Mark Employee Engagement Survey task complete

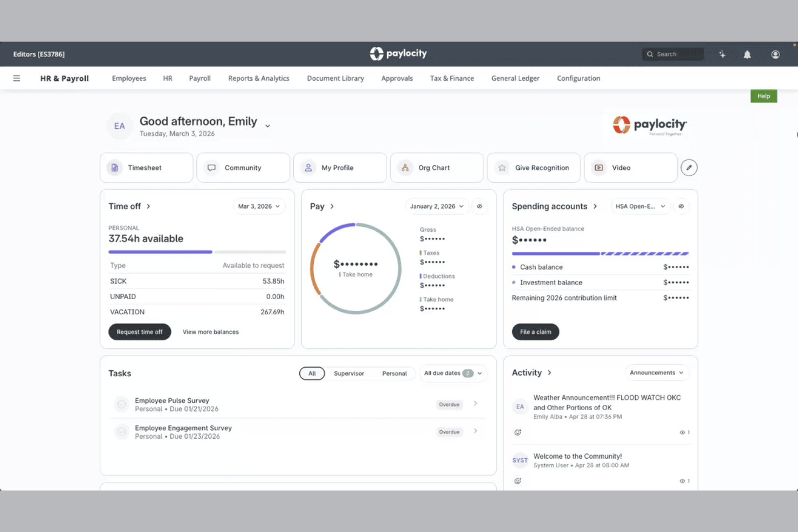pyautogui.click(x=122, y=432)
